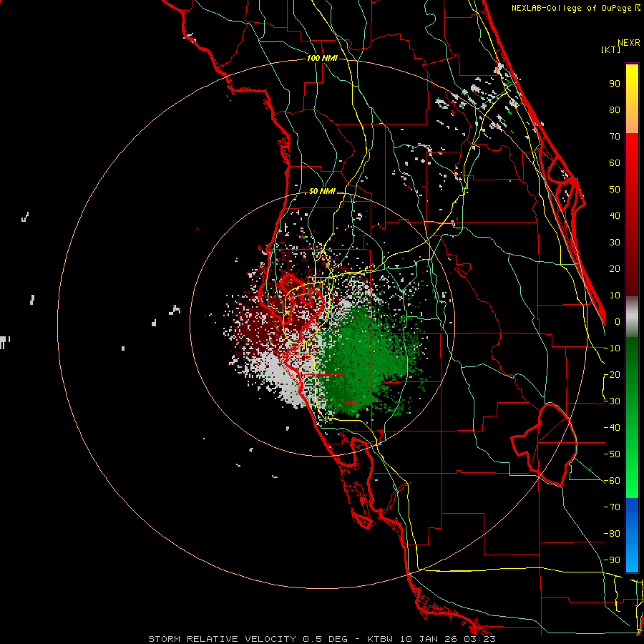Screen dimensions: 644x644
Task: Click the KTBW station identifier in the caption
Action: point(381,639)
